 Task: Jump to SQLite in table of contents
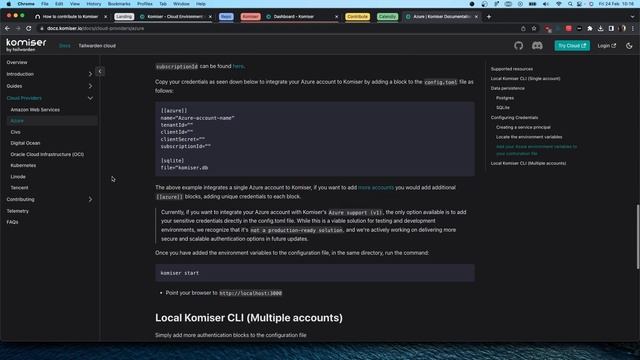tap(502, 108)
